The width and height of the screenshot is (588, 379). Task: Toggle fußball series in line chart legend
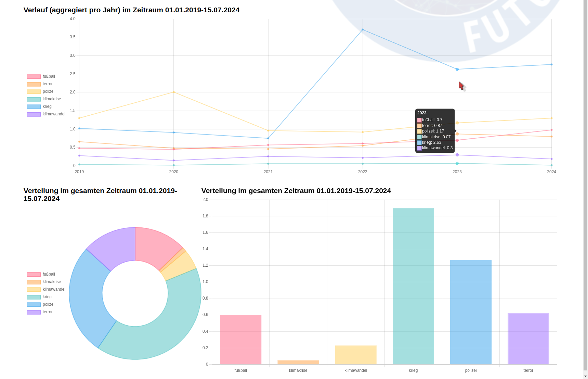41,76
